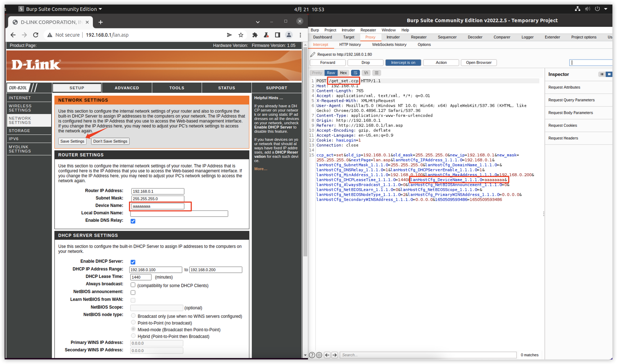Switch to the HTTP history tab
Image resolution: width=617 pixels, height=364 pixels.
(350, 44)
